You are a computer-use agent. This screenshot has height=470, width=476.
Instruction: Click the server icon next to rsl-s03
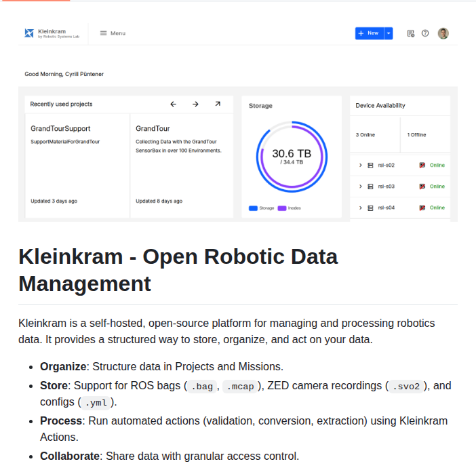click(x=370, y=187)
